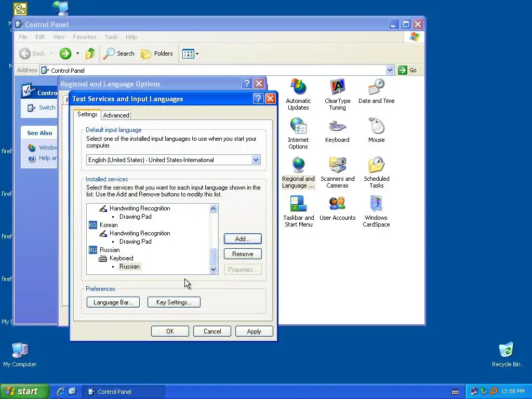Image resolution: width=532 pixels, height=399 pixels.
Task: Open the View menu
Action: (x=59, y=37)
